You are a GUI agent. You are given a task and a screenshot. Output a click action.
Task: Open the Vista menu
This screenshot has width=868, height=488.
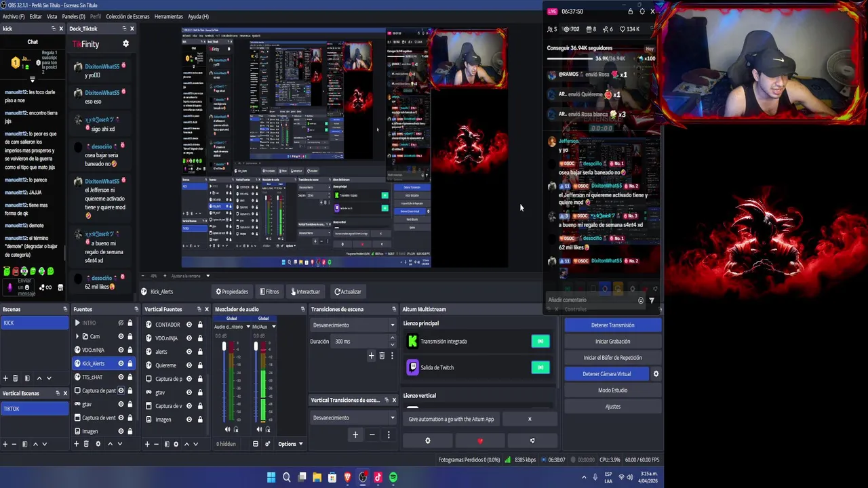52,16
